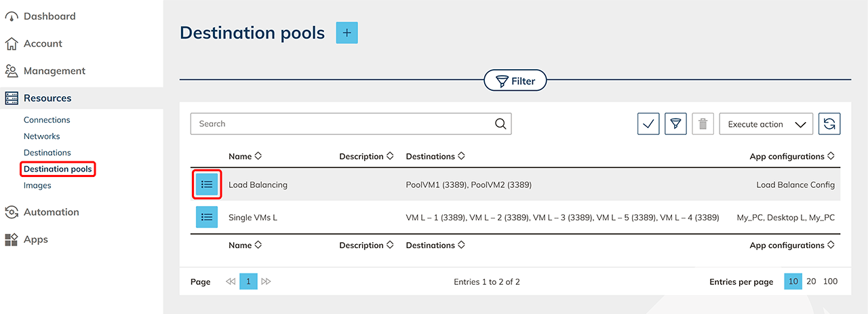The image size is (868, 314).
Task: Click the filter funnel icon in toolbar
Action: coord(675,124)
